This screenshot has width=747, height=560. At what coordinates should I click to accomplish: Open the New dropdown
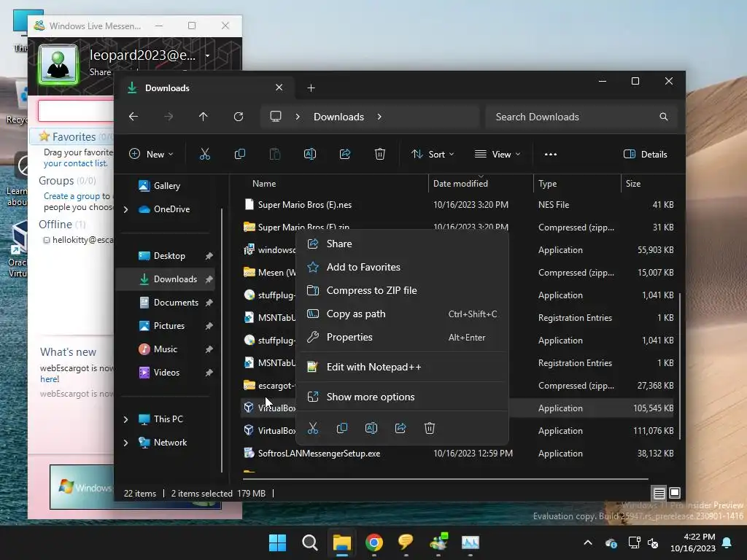pos(152,155)
